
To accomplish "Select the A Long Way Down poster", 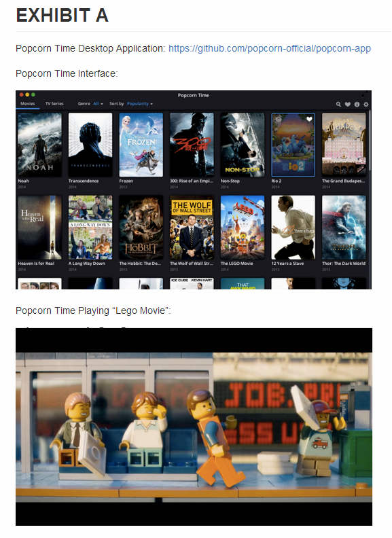I will click(90, 227).
